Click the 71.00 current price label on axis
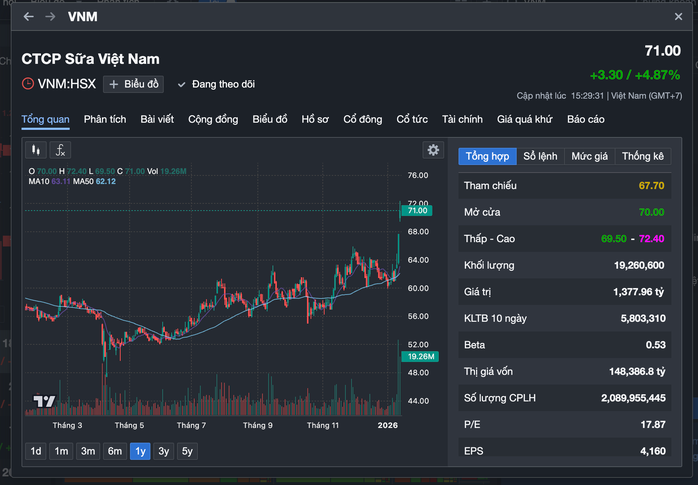The image size is (698, 485). pyautogui.click(x=417, y=211)
